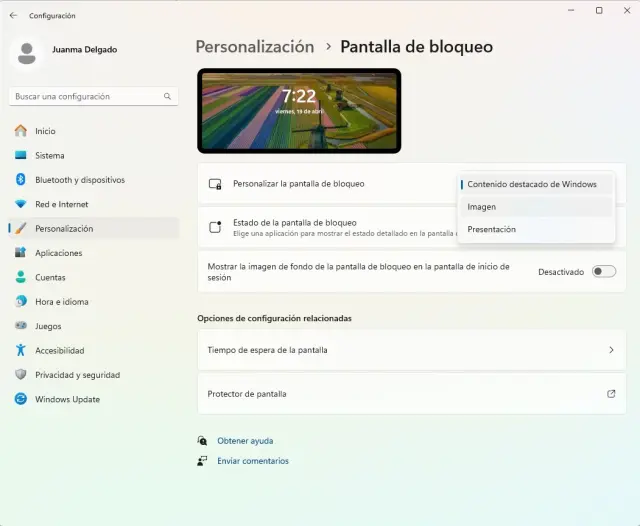Expand Tiempo de espera de la pantalla
The width and height of the screenshot is (640, 526).
tap(411, 350)
